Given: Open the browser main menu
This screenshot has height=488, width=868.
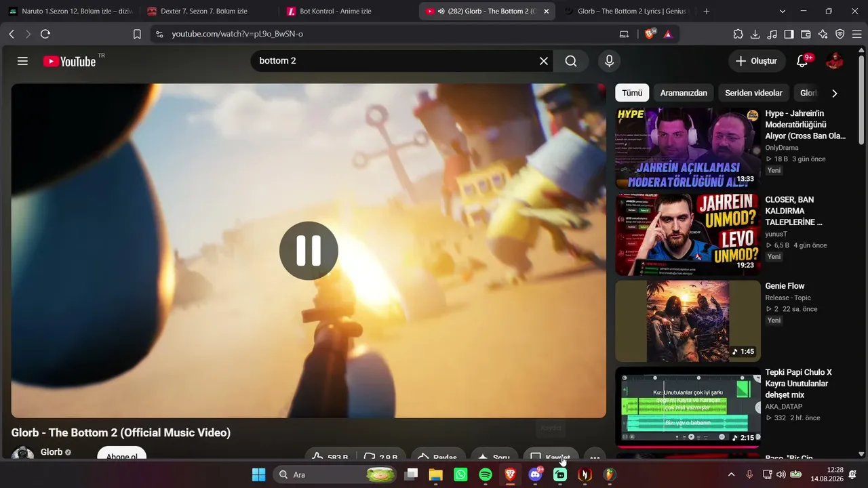Looking at the screenshot, I should (x=856, y=34).
